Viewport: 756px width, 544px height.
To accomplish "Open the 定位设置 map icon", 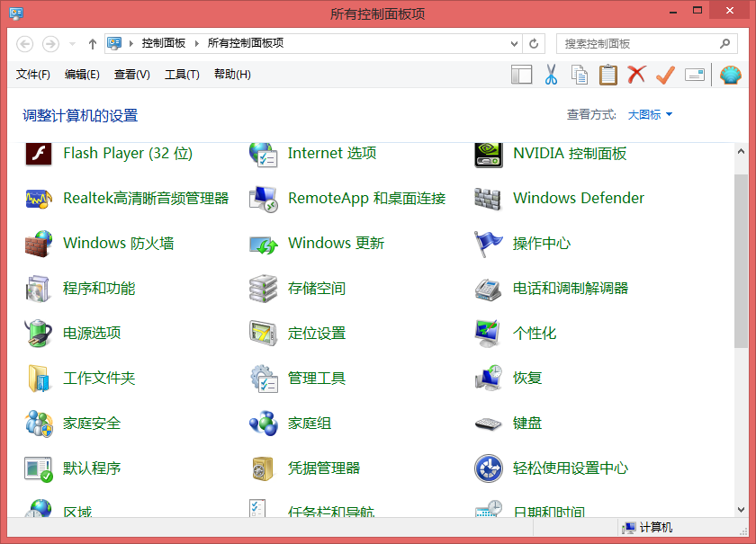I will point(263,334).
